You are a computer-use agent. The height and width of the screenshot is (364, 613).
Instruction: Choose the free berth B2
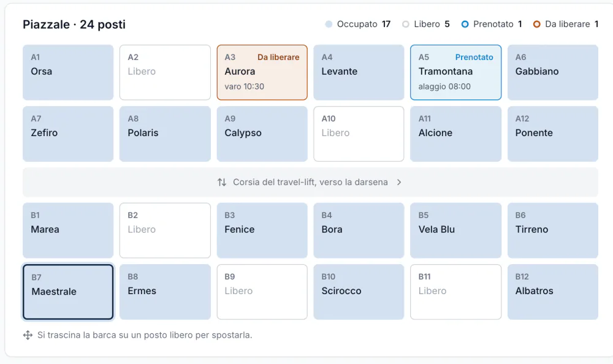pyautogui.click(x=165, y=230)
